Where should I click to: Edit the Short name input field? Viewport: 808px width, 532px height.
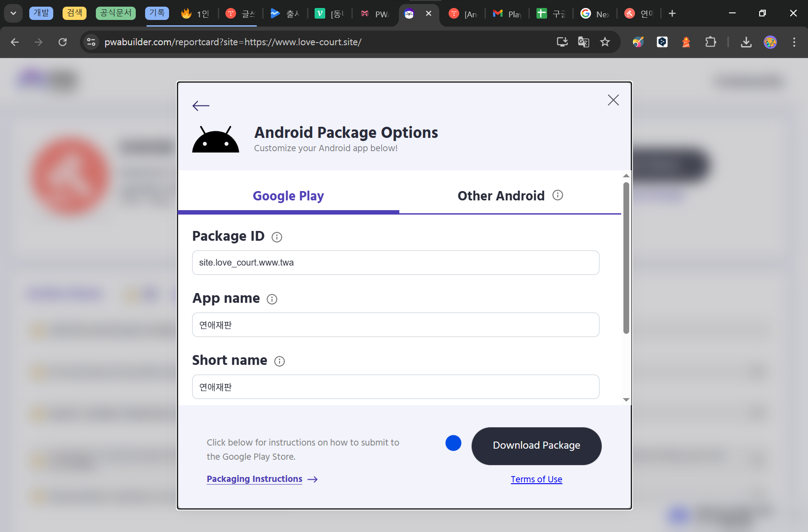coord(395,387)
